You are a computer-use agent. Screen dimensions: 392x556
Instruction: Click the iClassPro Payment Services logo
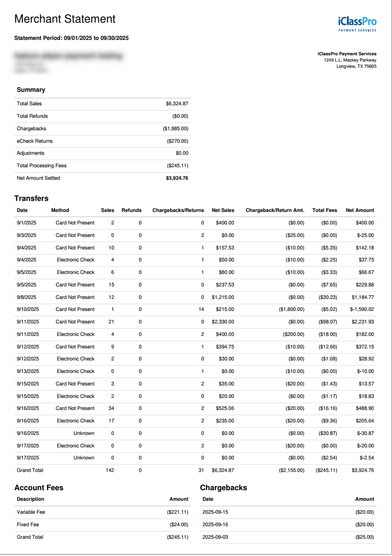(x=357, y=24)
